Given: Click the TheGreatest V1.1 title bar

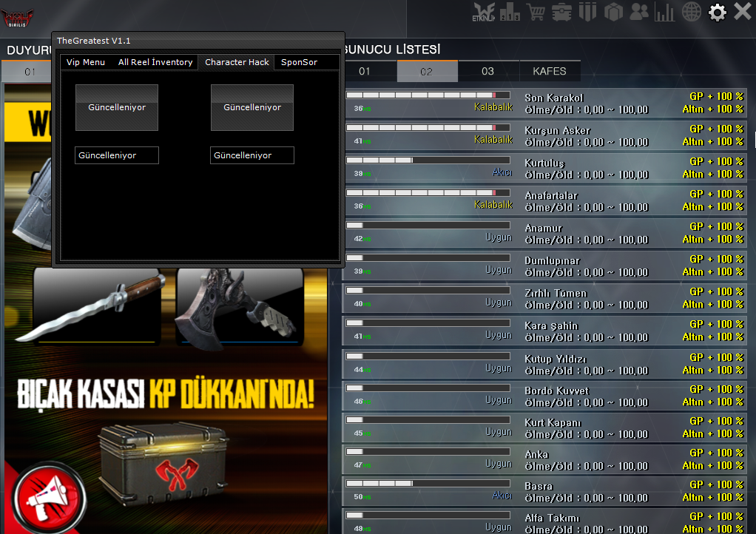Looking at the screenshot, I should tap(198, 41).
